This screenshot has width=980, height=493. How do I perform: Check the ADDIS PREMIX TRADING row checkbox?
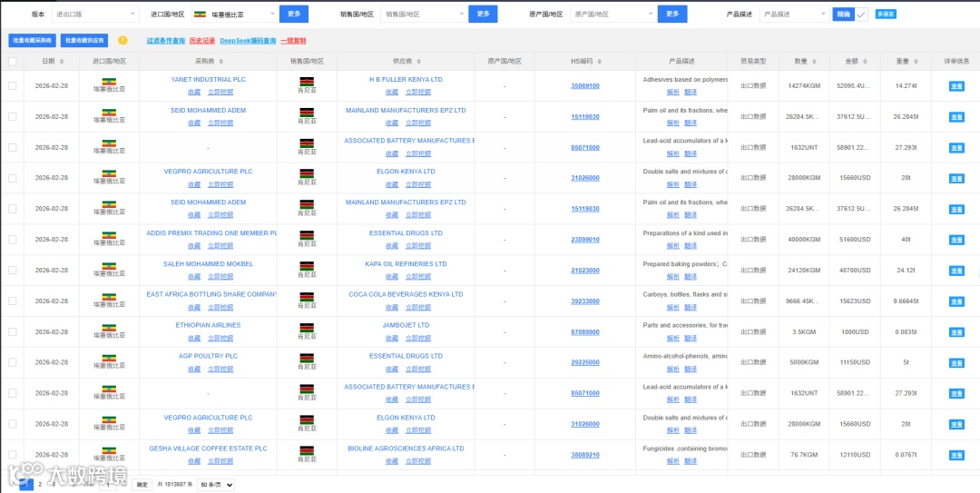[13, 240]
